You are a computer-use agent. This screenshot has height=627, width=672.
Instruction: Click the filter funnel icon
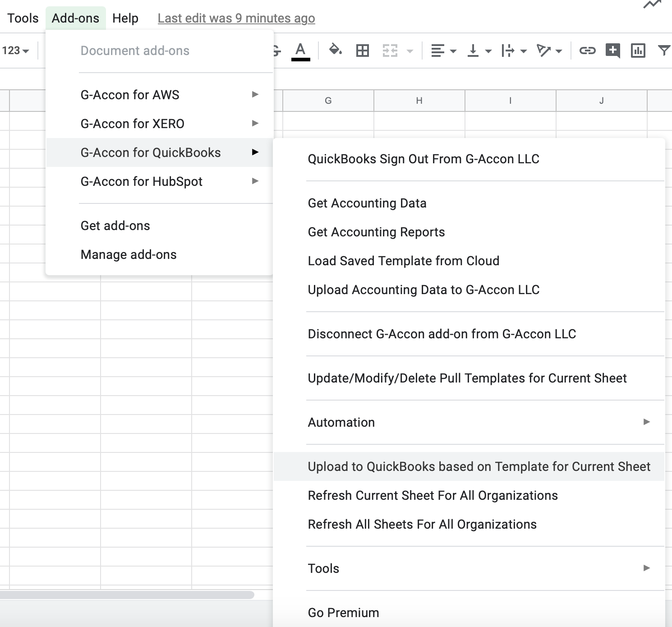[x=664, y=51]
